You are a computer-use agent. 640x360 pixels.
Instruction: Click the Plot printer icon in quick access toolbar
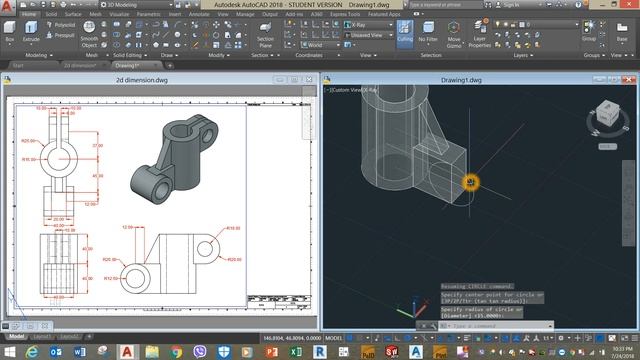pyautogui.click(x=63, y=5)
